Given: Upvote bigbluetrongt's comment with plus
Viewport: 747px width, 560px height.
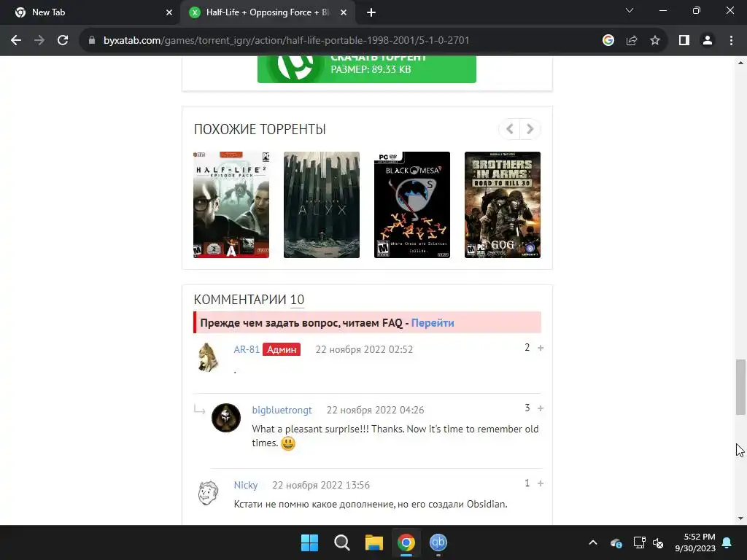Looking at the screenshot, I should tap(541, 408).
